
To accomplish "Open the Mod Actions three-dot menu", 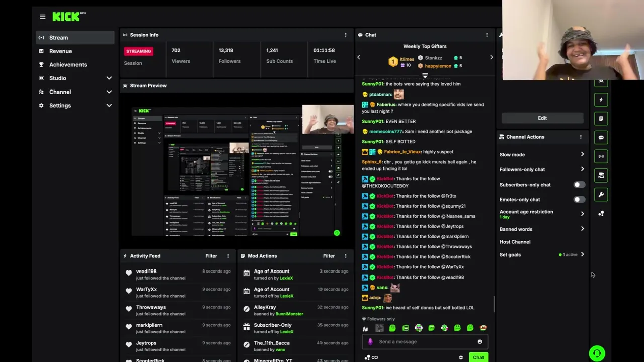I will pos(345,256).
